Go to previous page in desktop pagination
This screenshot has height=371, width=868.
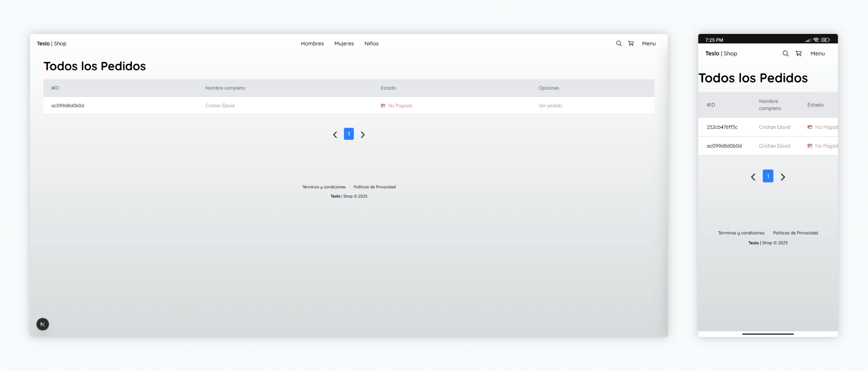pyautogui.click(x=335, y=134)
